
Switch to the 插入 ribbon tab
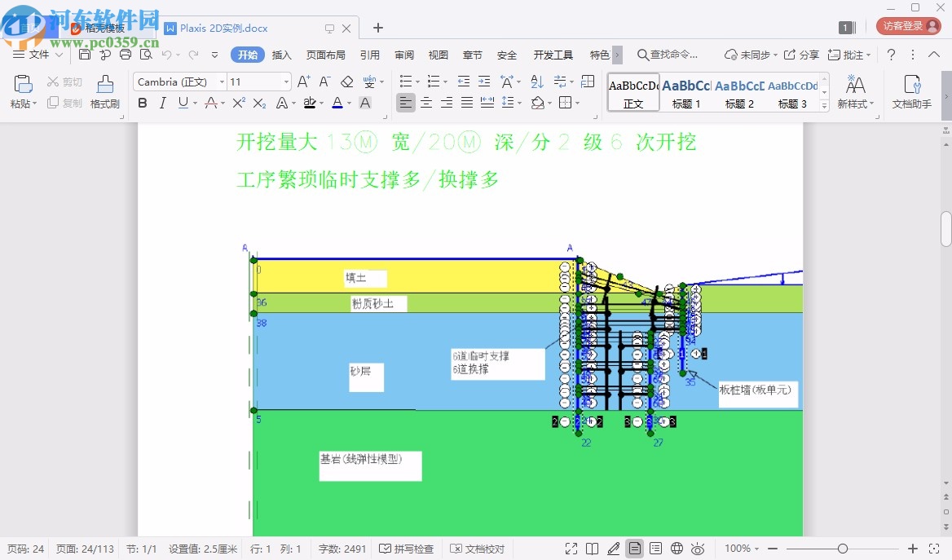point(281,55)
